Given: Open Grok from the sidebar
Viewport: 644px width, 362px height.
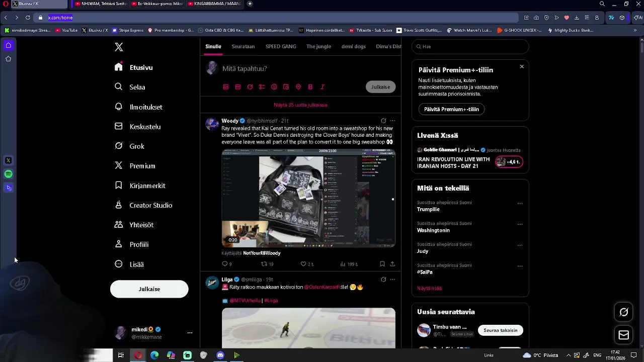Looking at the screenshot, I should tap(129, 146).
